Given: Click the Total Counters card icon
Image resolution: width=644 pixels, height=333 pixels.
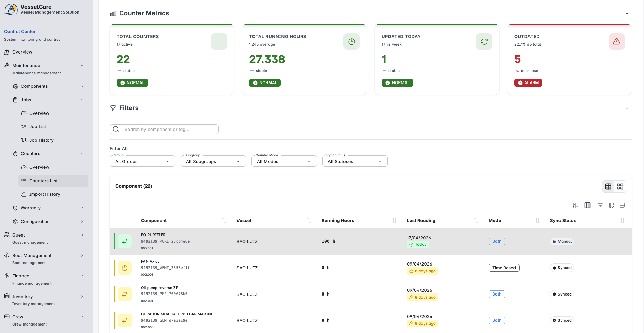Looking at the screenshot, I should (x=219, y=42).
